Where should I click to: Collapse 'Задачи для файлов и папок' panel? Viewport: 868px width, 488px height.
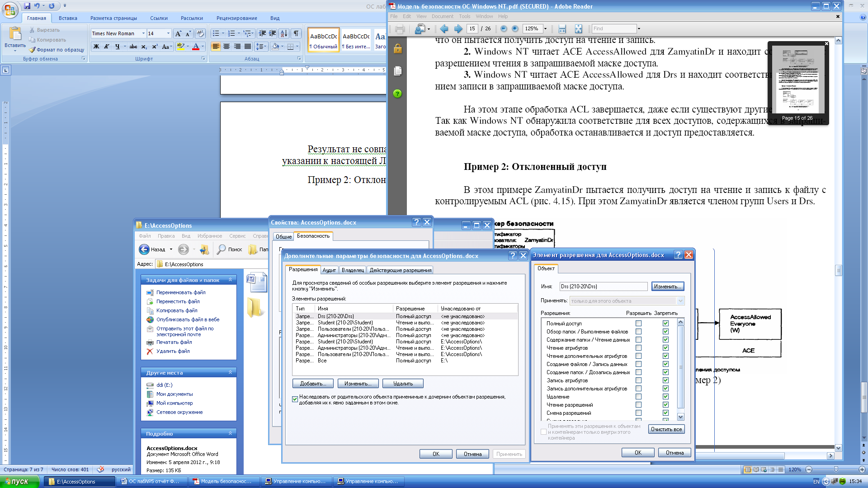(x=231, y=280)
